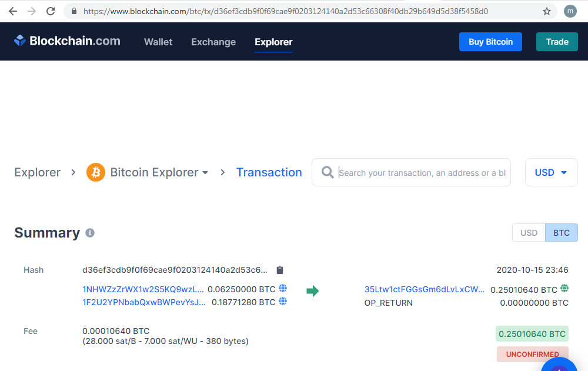Click the timestamp 2020-10-15 23:46
Viewport: 588px width, 371px height.
pos(533,270)
